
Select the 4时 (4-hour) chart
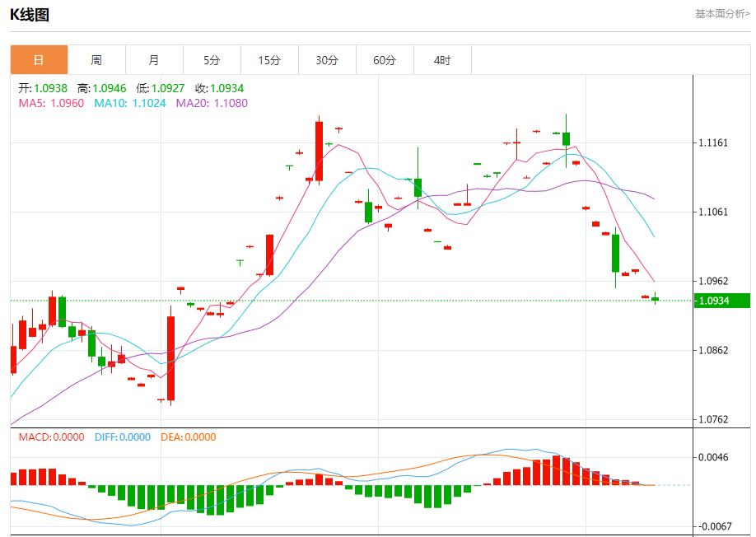tap(441, 59)
